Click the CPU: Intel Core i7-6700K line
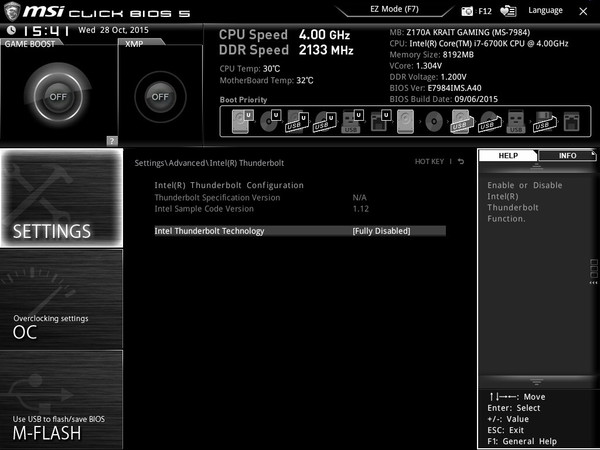This screenshot has width=600, height=450. tap(479, 43)
